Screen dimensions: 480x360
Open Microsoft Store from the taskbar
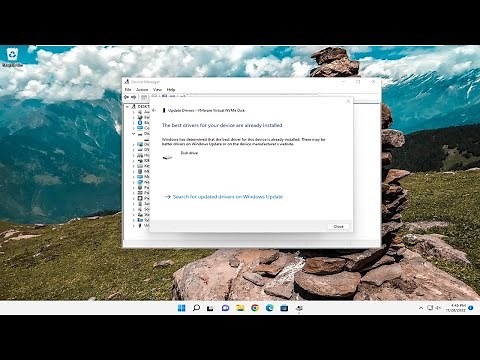pos(284,308)
